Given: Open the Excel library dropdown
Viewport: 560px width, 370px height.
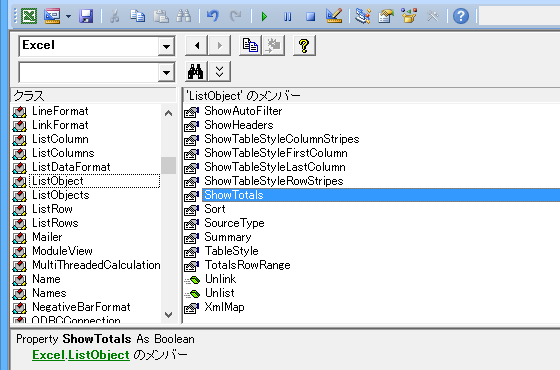Looking at the screenshot, I should (x=166, y=46).
